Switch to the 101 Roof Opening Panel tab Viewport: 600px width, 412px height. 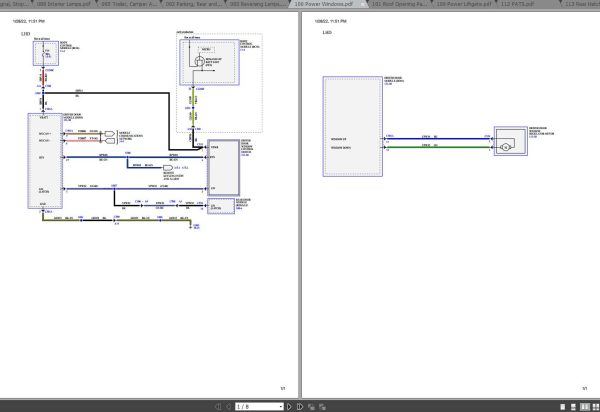coord(399,4)
